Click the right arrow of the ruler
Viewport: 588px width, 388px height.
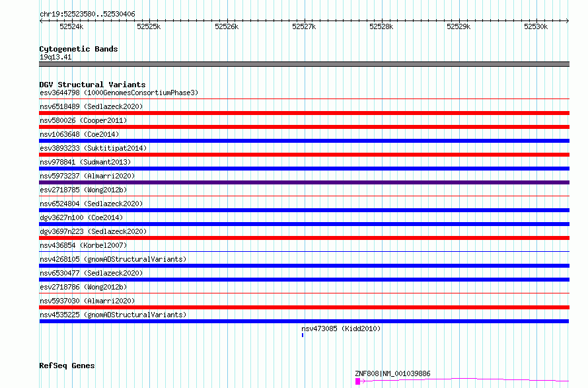[568, 21]
